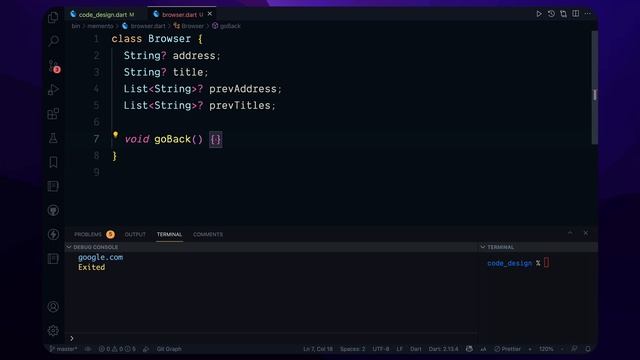
Task: Click the prevTitles field on line 5
Action: pos(240,106)
